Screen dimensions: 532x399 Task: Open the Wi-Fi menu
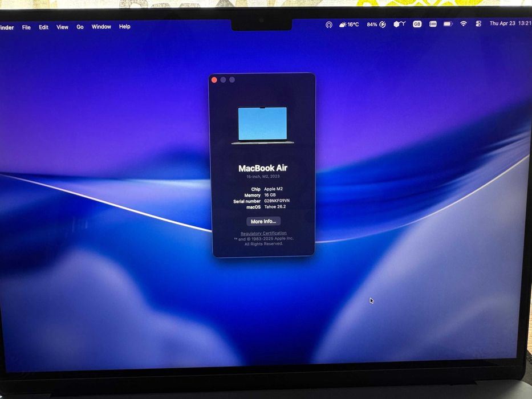[x=464, y=23]
